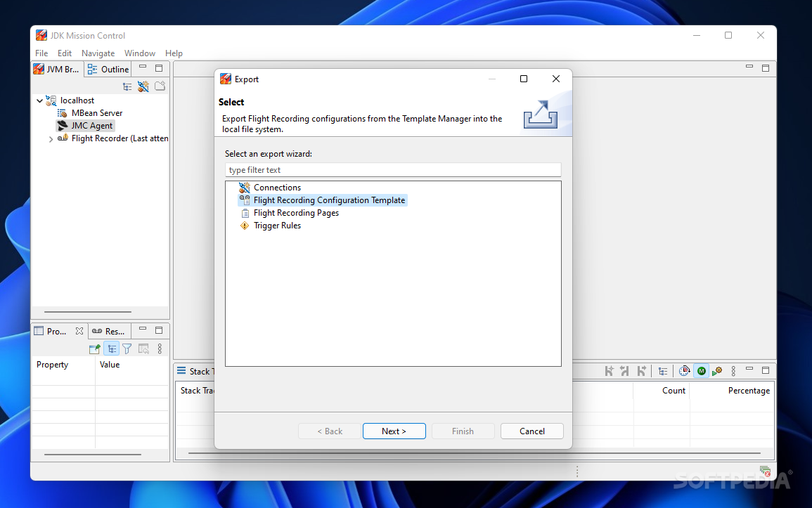812x508 pixels.
Task: Maximize the JVM Browser panel
Action: [159, 68]
